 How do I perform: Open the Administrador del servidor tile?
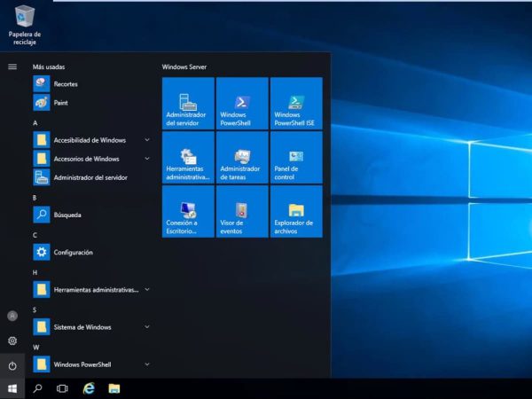pos(188,103)
